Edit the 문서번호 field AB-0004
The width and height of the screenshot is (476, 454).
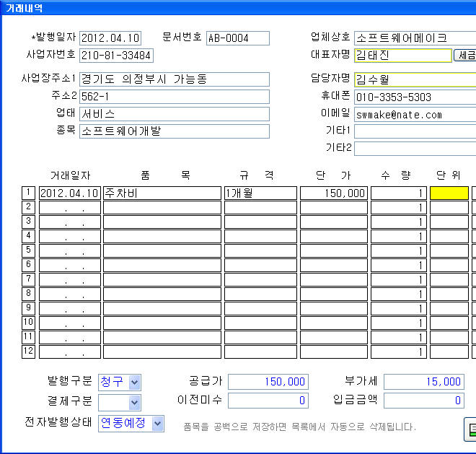pyautogui.click(x=238, y=38)
